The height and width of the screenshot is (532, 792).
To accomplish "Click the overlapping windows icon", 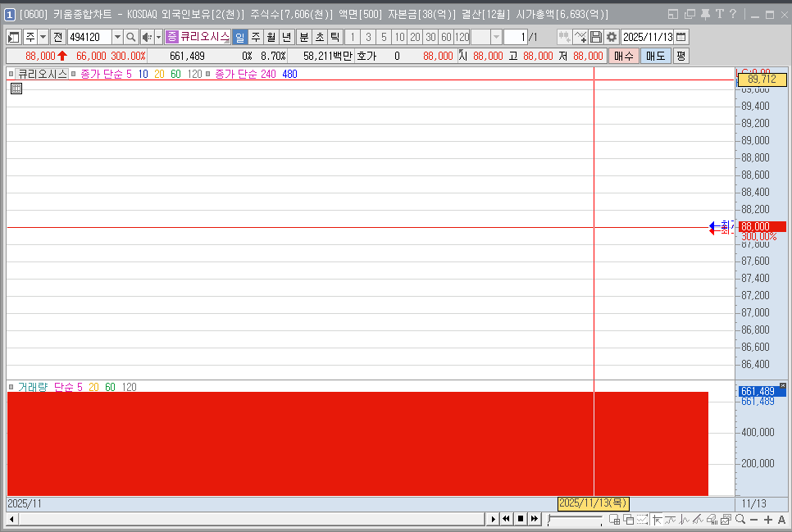I will pyautogui.click(x=628, y=520).
